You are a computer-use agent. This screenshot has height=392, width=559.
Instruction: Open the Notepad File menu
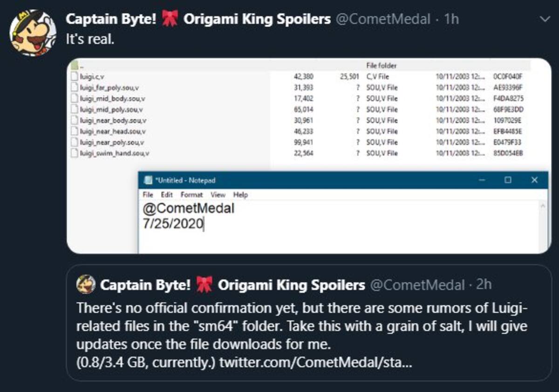click(148, 195)
